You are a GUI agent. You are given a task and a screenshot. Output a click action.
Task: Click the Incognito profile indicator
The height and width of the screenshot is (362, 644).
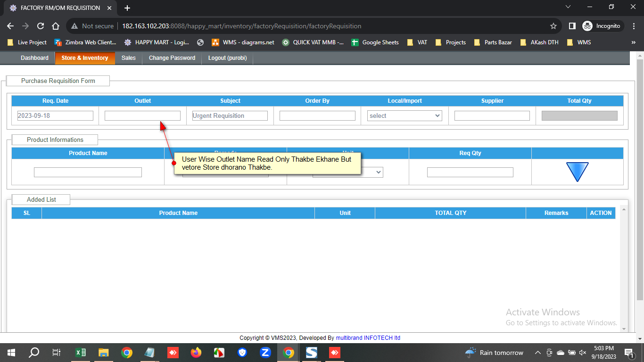(x=603, y=26)
